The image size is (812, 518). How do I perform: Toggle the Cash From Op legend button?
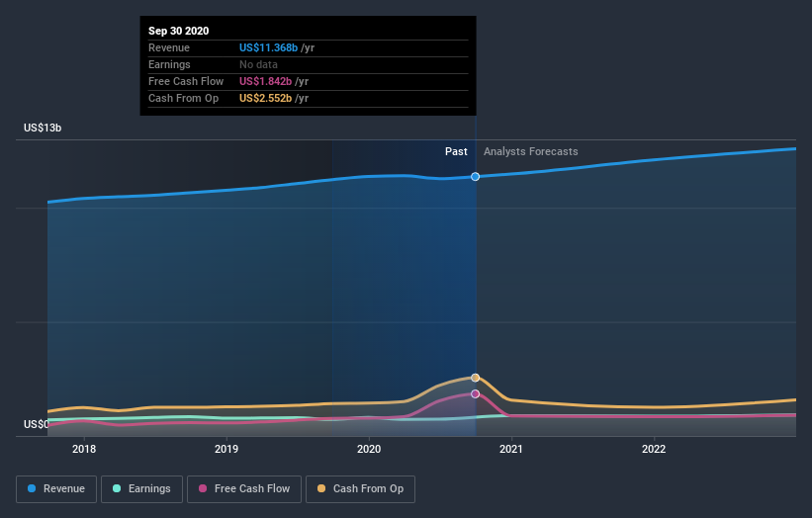click(360, 489)
